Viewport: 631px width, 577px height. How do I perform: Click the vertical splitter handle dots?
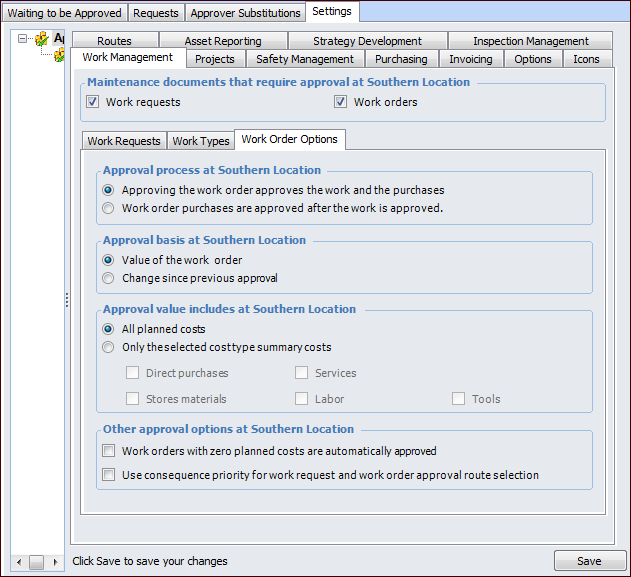(67, 300)
